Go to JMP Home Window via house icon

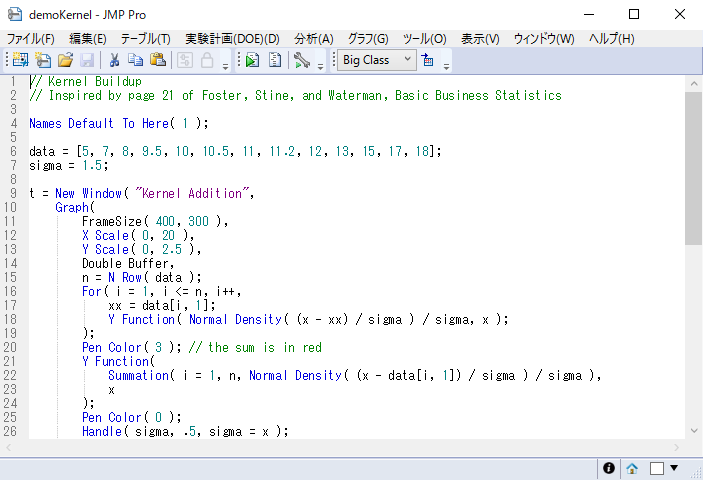pyautogui.click(x=632, y=467)
